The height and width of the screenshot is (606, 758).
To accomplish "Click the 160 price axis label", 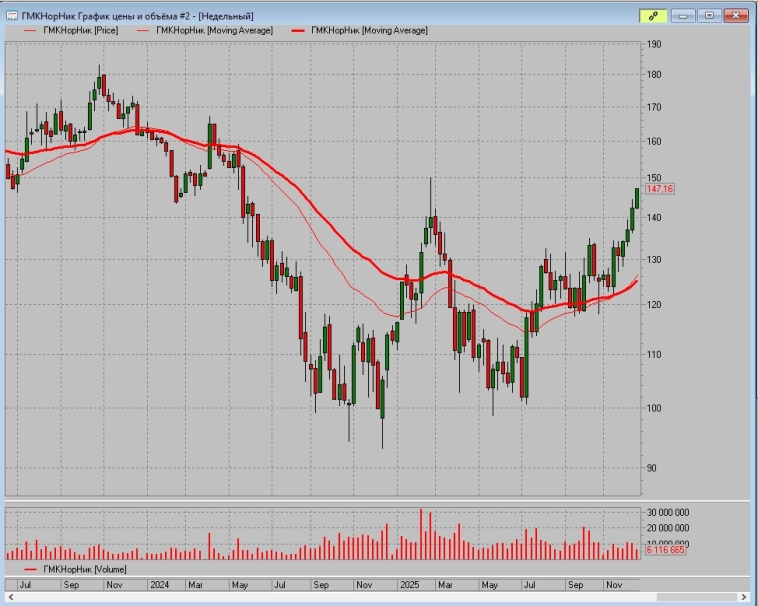I will click(654, 142).
